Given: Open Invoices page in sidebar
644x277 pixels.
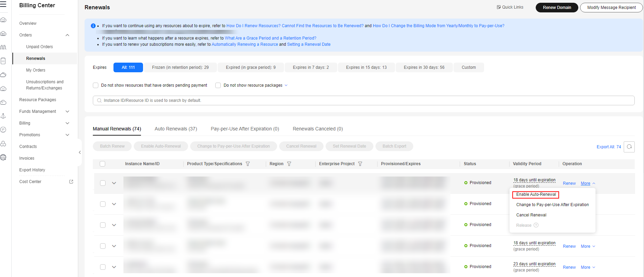Looking at the screenshot, I should (27, 158).
